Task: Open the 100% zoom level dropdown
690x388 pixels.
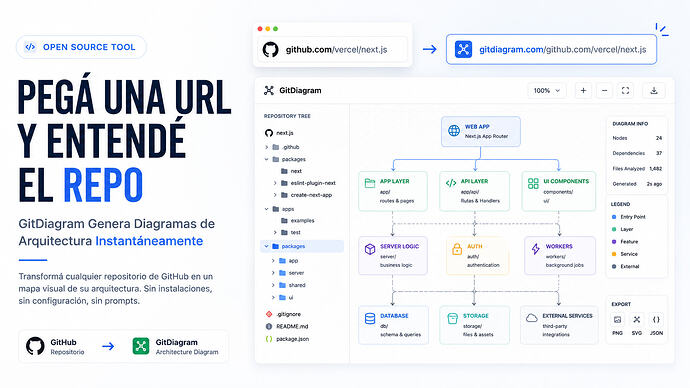Action: click(x=547, y=91)
